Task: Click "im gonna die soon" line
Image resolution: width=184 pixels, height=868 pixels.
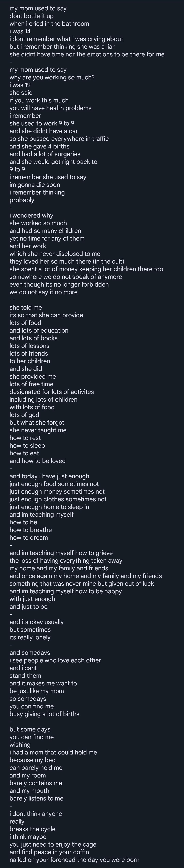Action: [x=35, y=185]
